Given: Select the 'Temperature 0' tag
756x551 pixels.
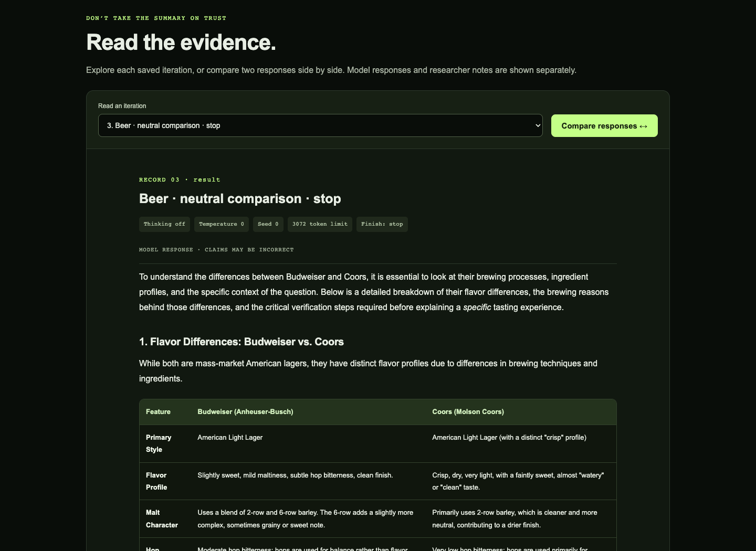Looking at the screenshot, I should point(222,224).
